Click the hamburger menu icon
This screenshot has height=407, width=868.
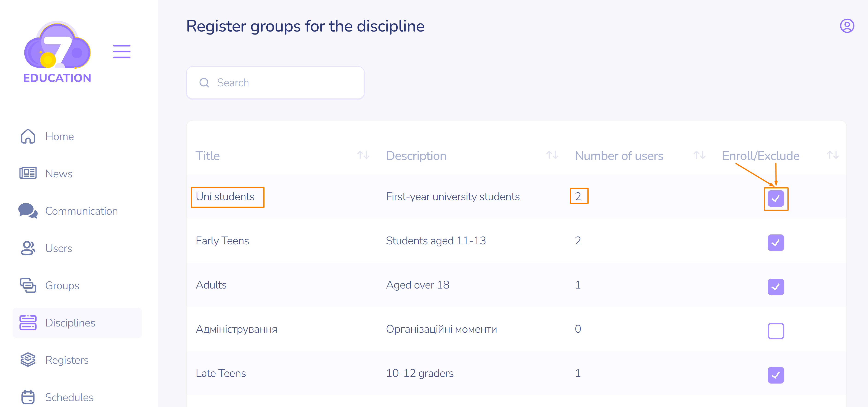tap(122, 51)
